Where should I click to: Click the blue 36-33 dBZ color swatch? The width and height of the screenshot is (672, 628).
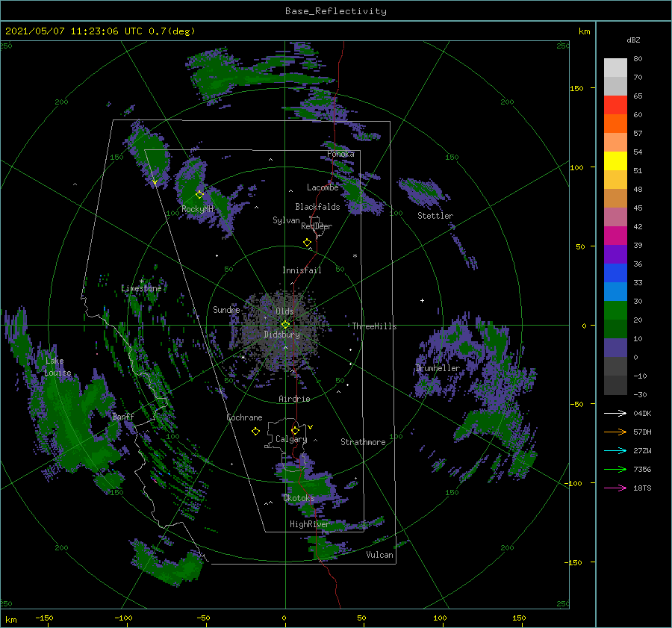coord(615,273)
